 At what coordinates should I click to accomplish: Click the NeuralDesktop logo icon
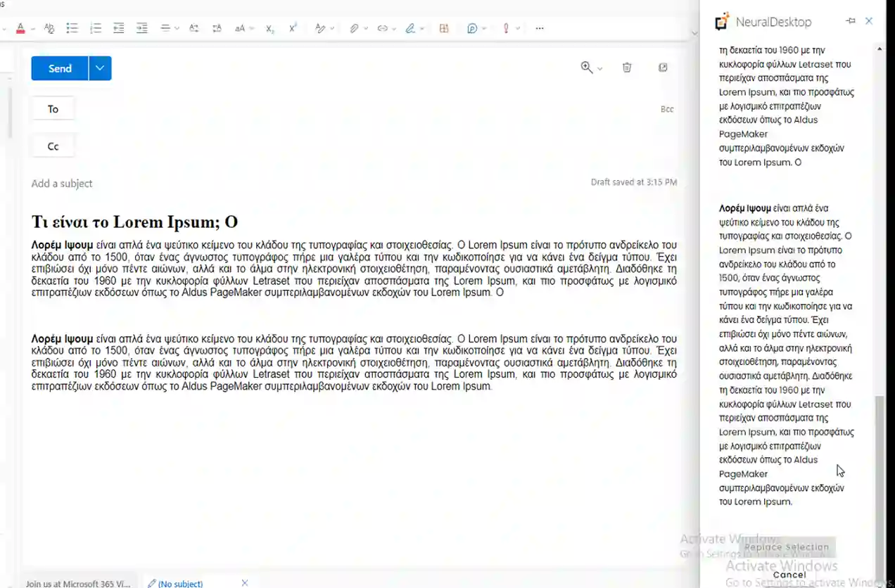coord(722,22)
